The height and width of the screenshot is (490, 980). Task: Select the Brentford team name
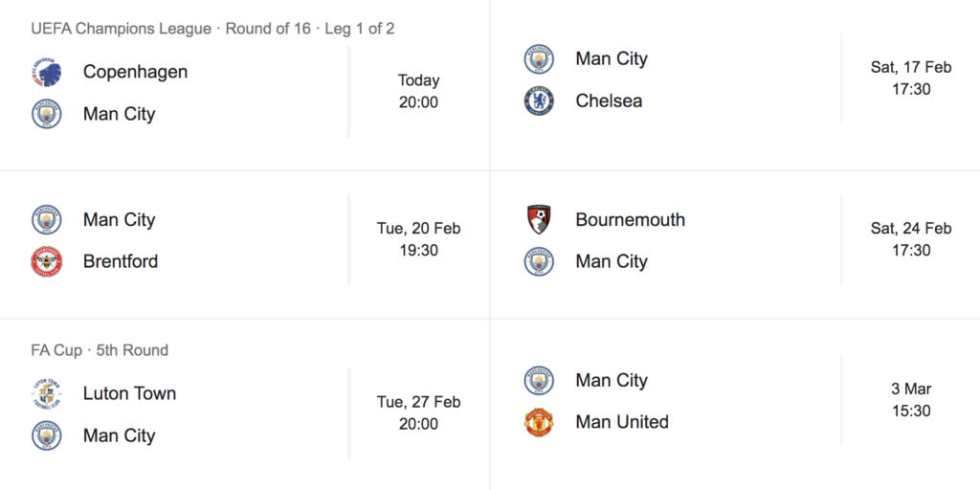click(121, 261)
